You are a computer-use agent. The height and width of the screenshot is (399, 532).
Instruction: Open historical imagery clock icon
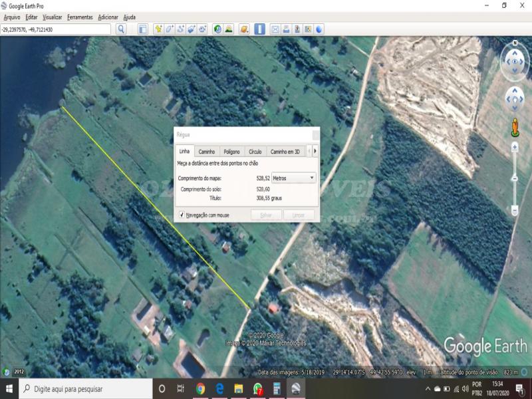coord(217,29)
